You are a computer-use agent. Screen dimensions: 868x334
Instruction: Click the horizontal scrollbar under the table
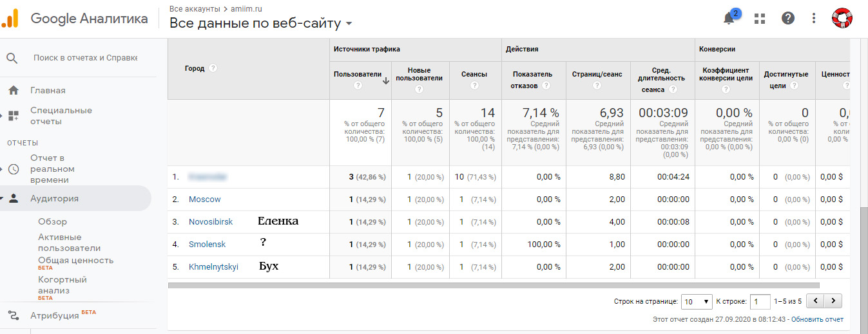pyautogui.click(x=494, y=284)
